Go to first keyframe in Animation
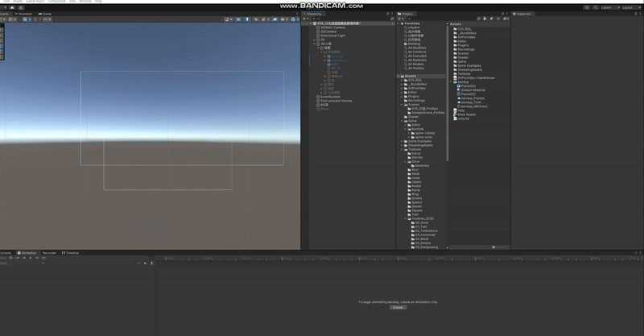Screen dimensions: 644x336 (18, 258)
